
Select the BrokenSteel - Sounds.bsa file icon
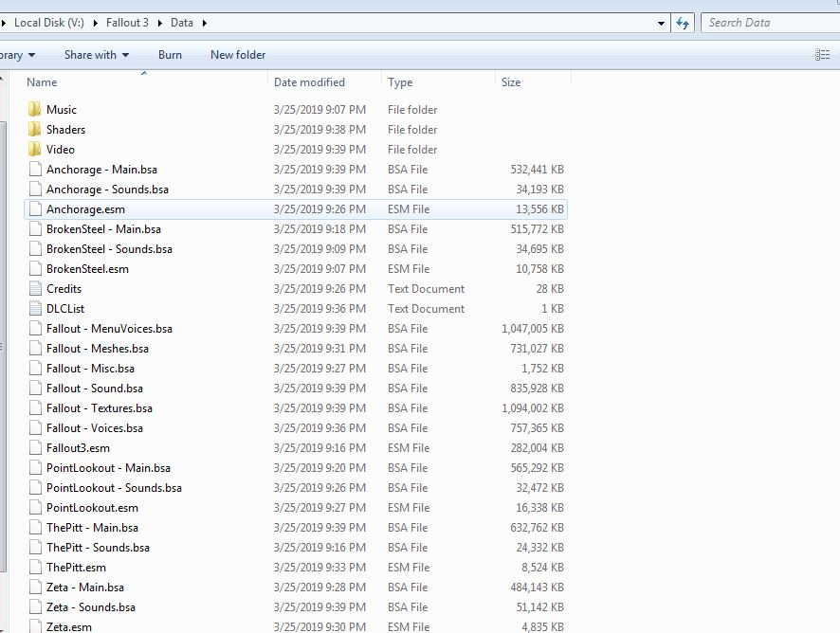[35, 248]
